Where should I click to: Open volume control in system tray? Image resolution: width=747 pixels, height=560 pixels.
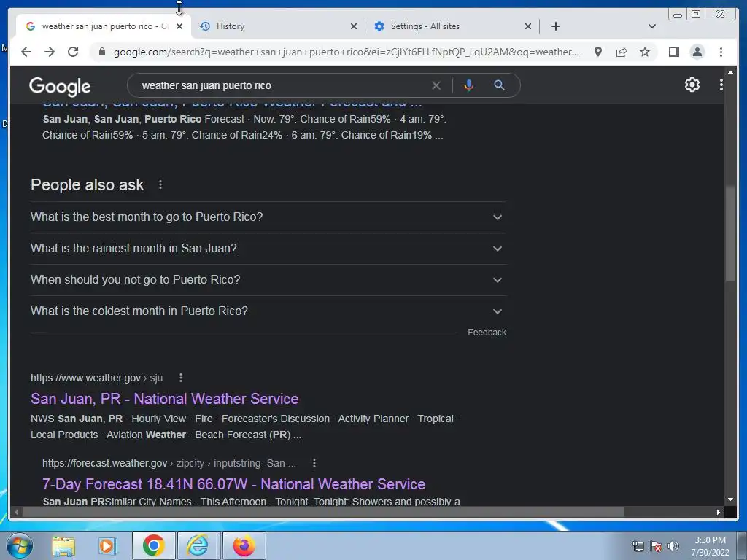[673, 546]
